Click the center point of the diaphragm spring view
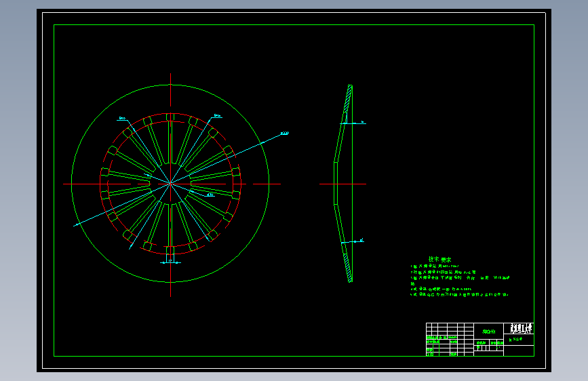This screenshot has height=381, width=588. [x=171, y=184]
